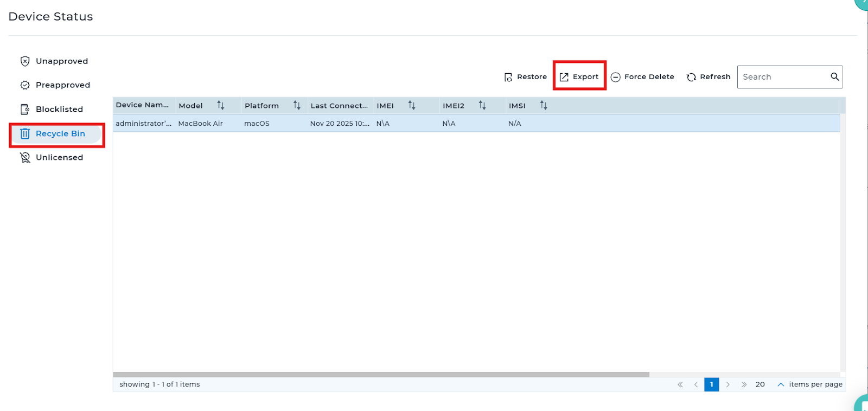Viewport: 868px width, 411px height.
Task: Click the Unapproved shield icon
Action: tap(25, 61)
